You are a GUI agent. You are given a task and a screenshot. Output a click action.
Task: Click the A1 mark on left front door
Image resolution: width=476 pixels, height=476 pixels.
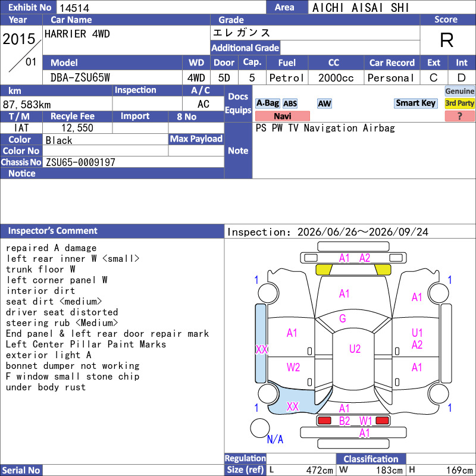[292, 333]
